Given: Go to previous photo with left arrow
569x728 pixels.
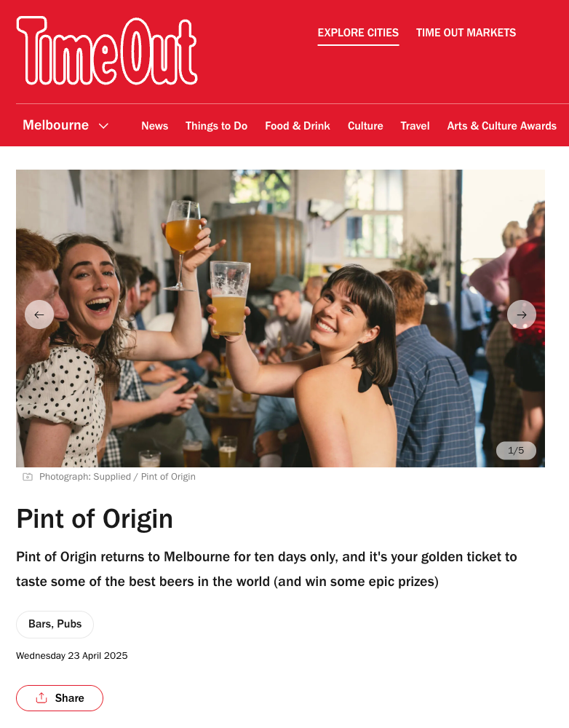Looking at the screenshot, I should click(39, 314).
